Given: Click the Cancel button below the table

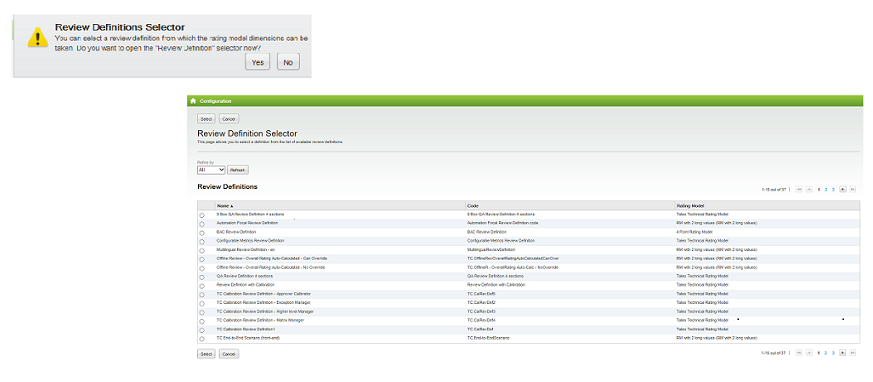Looking at the screenshot, I should tap(229, 354).
